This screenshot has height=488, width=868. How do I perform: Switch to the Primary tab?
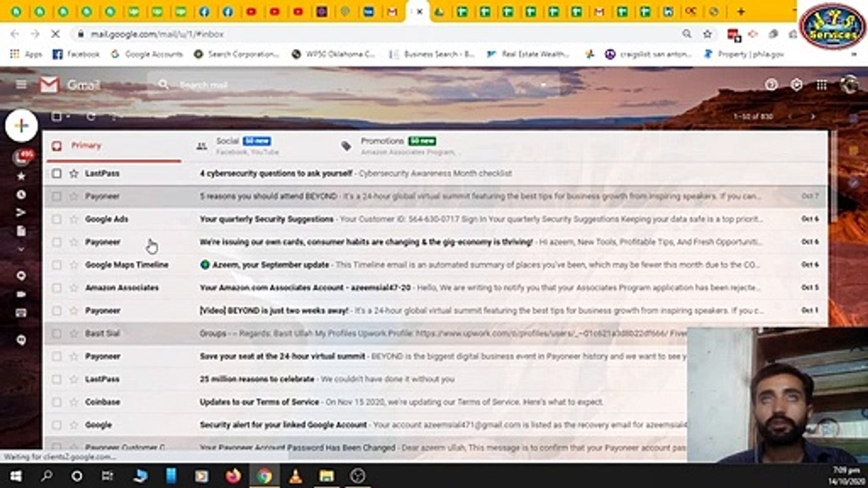pos(112,146)
